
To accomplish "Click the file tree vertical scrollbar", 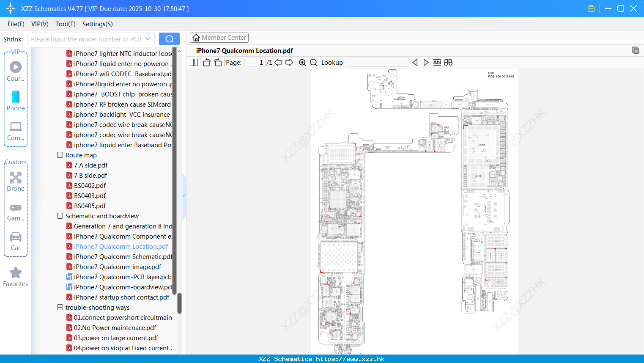I will (179, 303).
